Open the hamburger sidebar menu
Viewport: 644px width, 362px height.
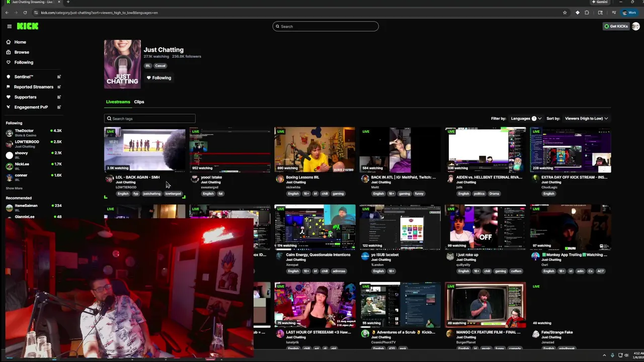pos(9,26)
